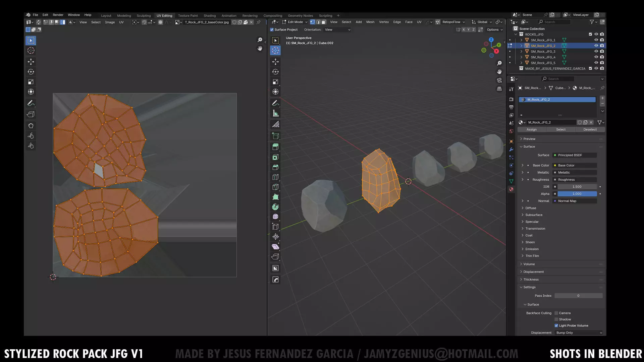The image size is (644, 362).
Task: Open the UV menu in UV editor
Action: click(x=121, y=22)
